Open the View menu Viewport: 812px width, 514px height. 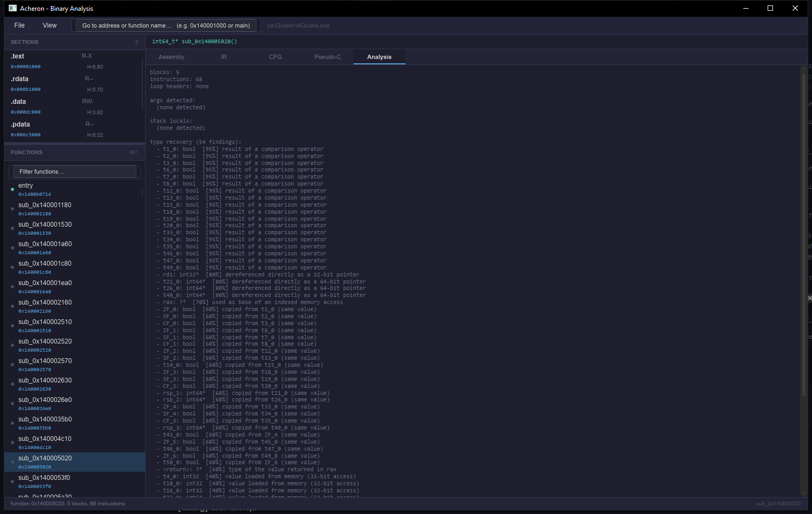pyautogui.click(x=50, y=25)
